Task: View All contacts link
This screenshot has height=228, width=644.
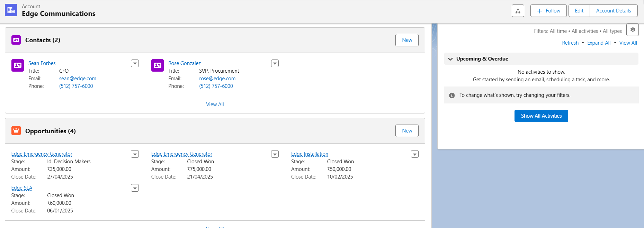Action: tap(215, 104)
